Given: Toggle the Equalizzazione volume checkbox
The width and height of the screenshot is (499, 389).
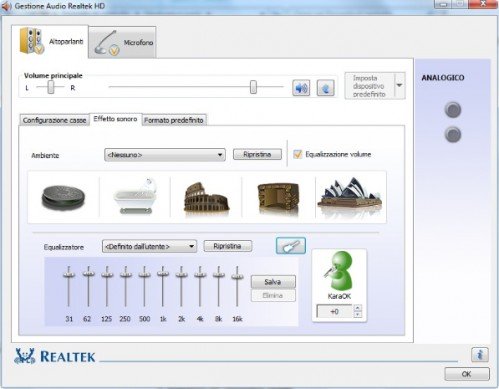Looking at the screenshot, I should 298,154.
